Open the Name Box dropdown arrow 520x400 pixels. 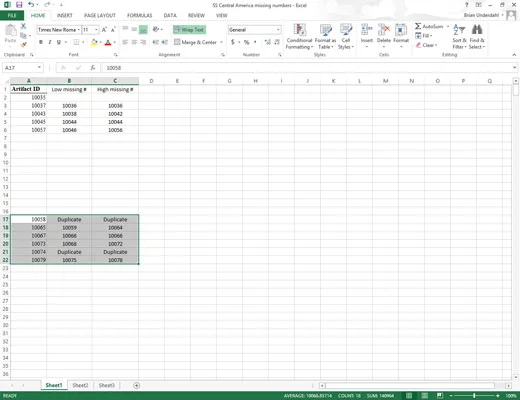click(39, 68)
